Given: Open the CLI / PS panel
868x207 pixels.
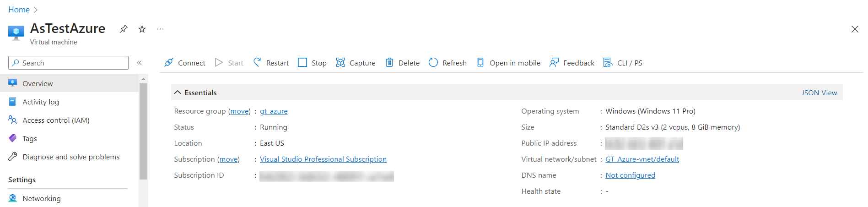Looking at the screenshot, I should (623, 63).
